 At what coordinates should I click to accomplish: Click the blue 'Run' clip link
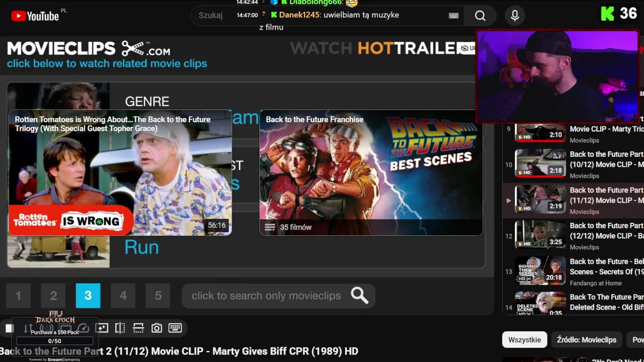(141, 247)
